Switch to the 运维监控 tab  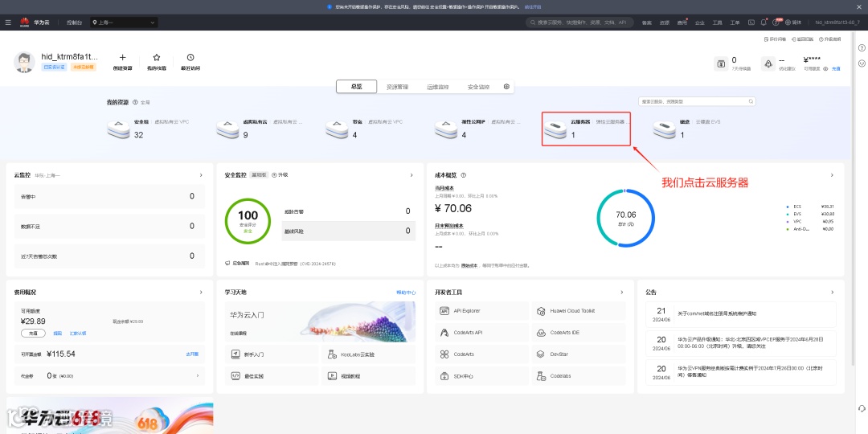438,87
